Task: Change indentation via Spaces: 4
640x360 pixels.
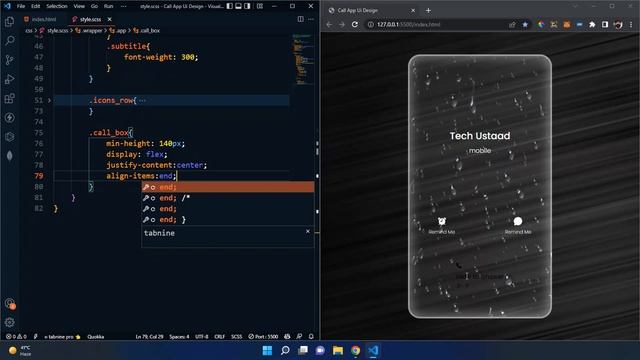Action: pyautogui.click(x=179, y=337)
